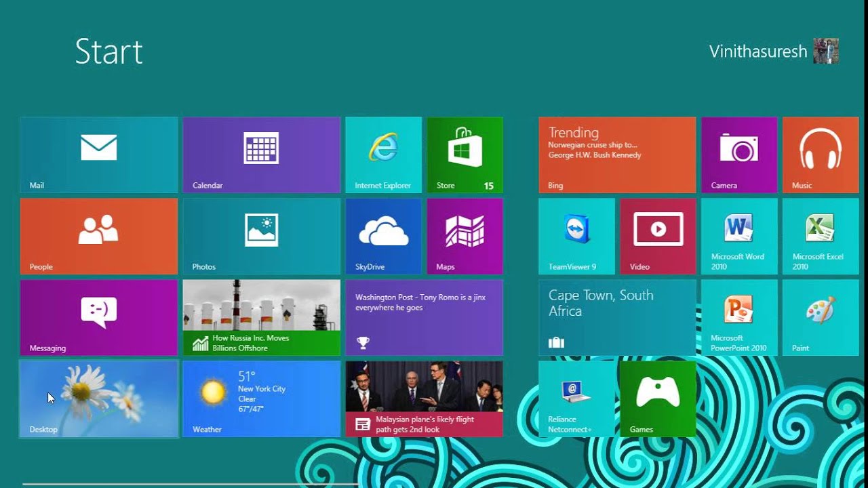Open the Maps tile
This screenshot has height=488, width=868.
(465, 237)
